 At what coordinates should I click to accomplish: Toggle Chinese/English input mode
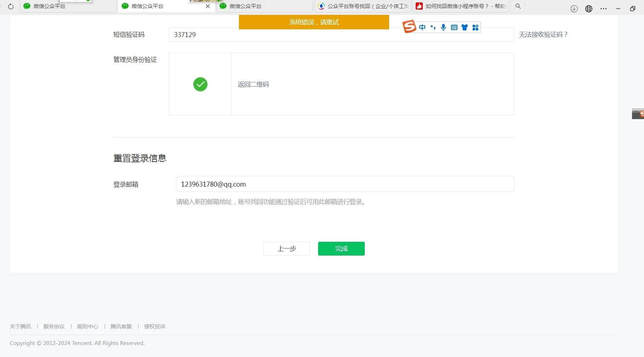(x=423, y=27)
